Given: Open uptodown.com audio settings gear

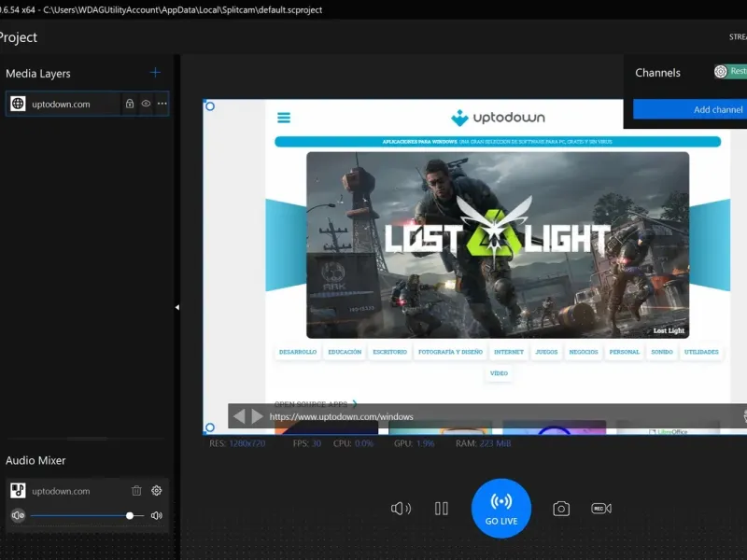Looking at the screenshot, I should tap(157, 491).
